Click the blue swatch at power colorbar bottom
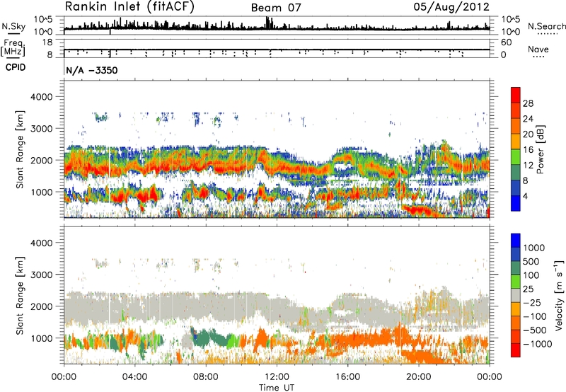This screenshot has height=392, width=566. pyautogui.click(x=516, y=203)
